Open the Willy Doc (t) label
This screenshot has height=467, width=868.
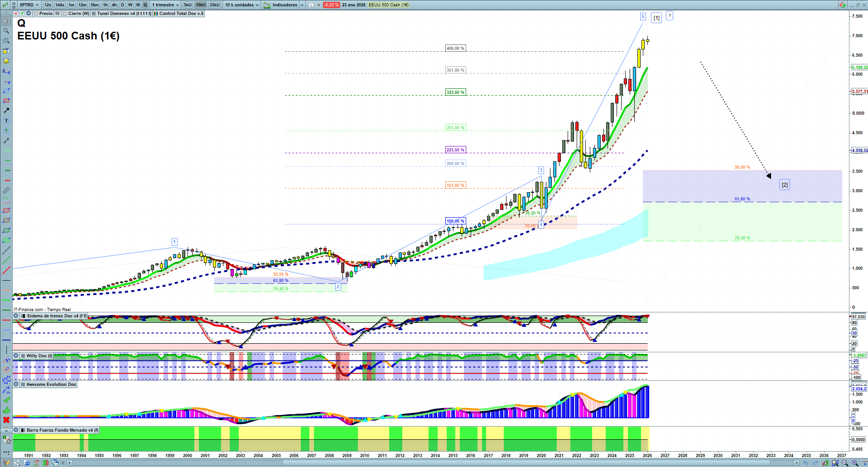click(x=39, y=356)
